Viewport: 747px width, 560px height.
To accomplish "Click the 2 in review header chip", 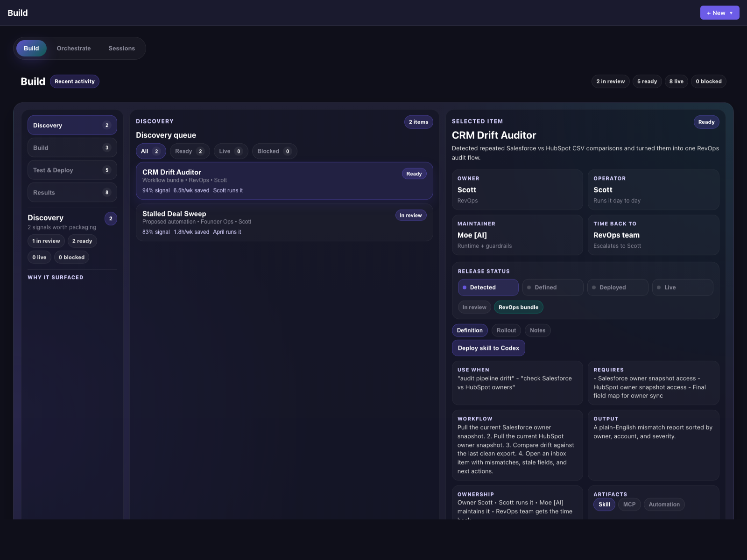I will coord(611,81).
